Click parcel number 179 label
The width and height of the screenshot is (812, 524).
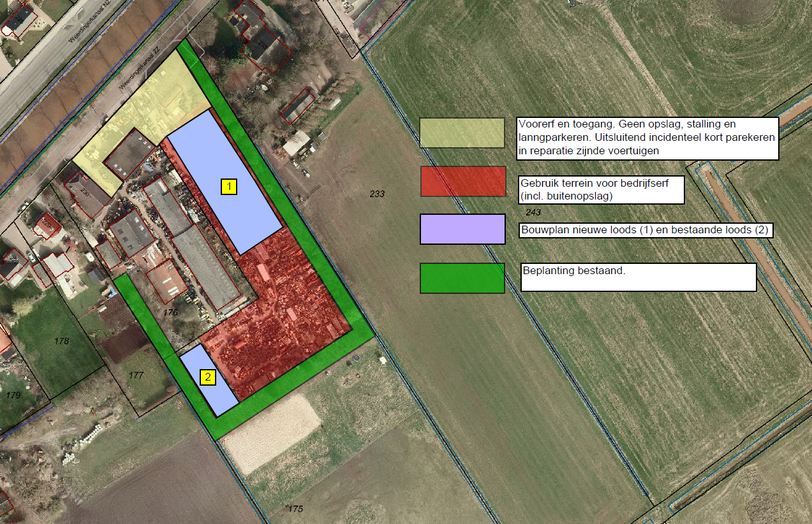[x=13, y=395]
